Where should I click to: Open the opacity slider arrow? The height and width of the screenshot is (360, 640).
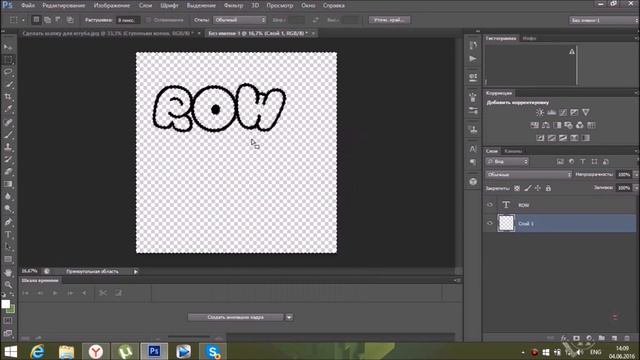(x=636, y=174)
